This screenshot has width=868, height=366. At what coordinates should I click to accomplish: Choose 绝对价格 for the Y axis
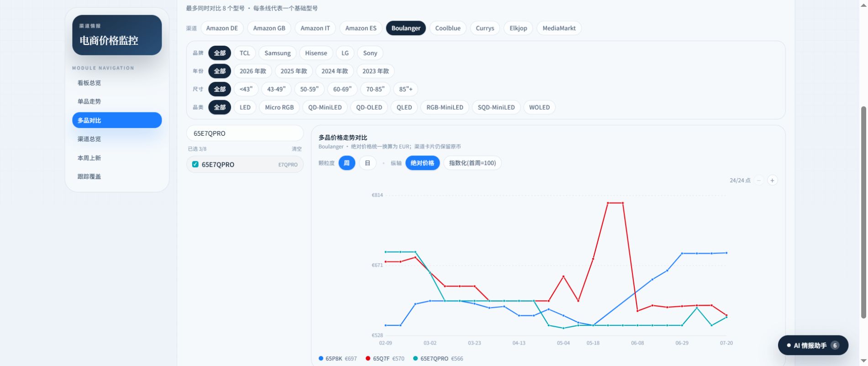click(422, 163)
